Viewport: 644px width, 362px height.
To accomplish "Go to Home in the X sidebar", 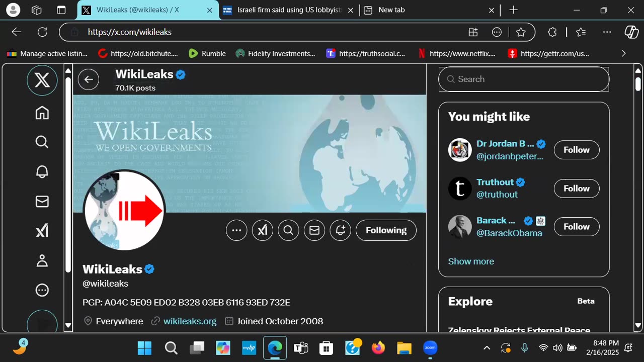I will (42, 113).
